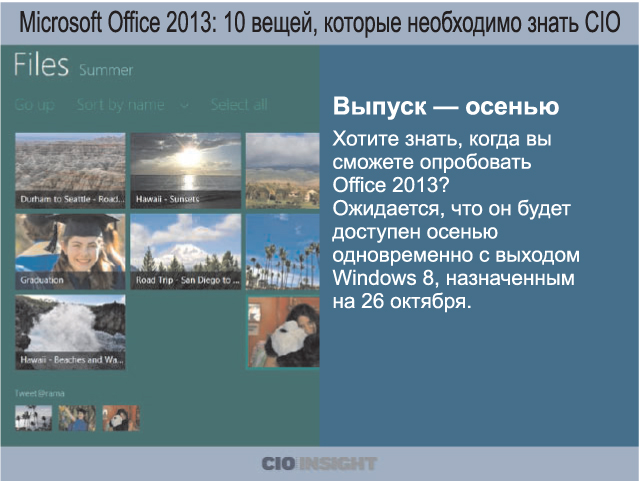
Task: Open the palm trees photo thumbnail
Action: click(282, 252)
